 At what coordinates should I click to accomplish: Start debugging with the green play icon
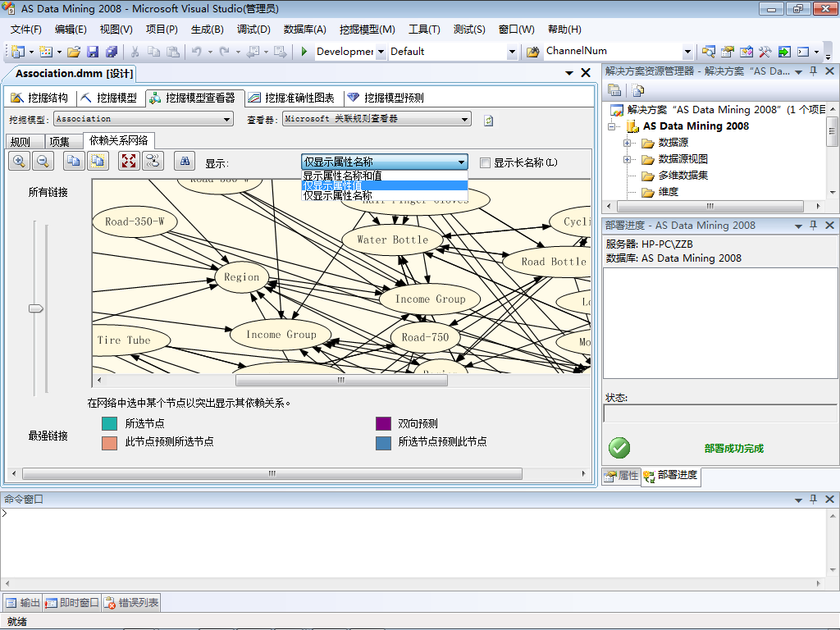tap(304, 52)
